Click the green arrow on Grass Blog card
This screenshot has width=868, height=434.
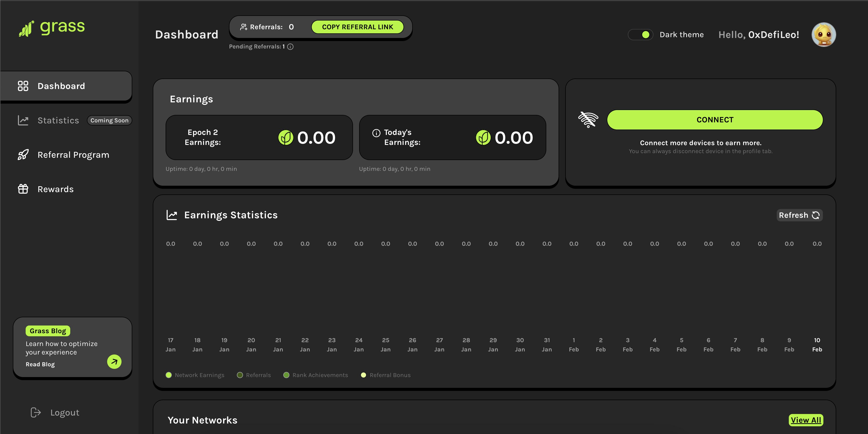click(114, 361)
